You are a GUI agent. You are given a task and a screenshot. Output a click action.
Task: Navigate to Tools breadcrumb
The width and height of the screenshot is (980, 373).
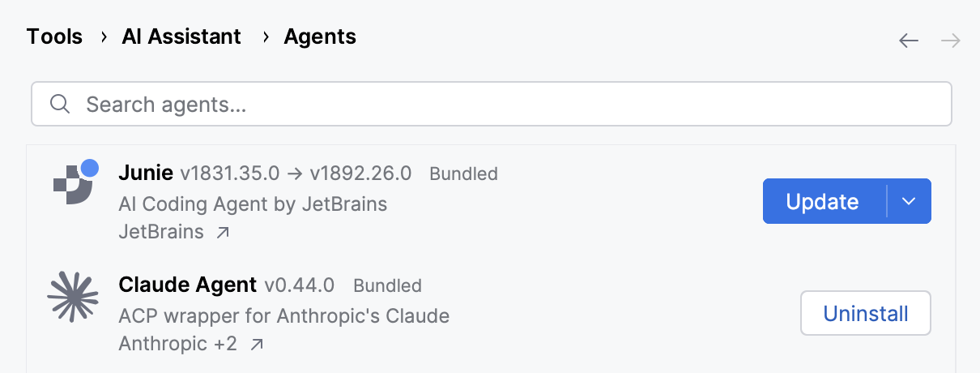pos(54,36)
